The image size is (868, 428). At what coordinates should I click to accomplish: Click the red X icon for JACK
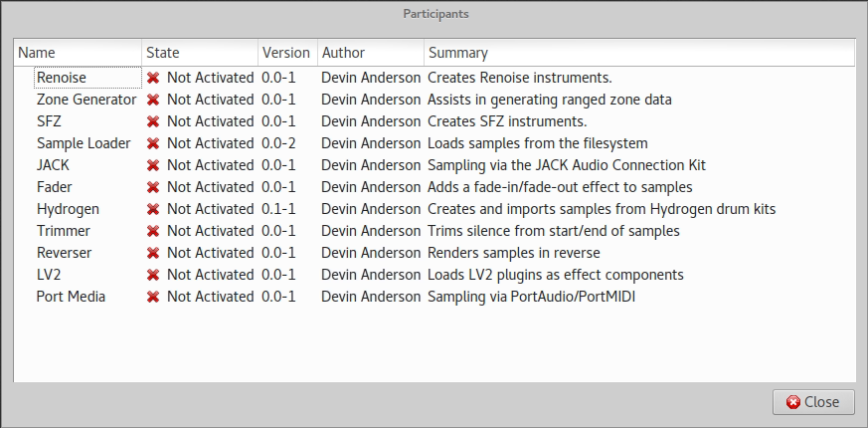[153, 165]
